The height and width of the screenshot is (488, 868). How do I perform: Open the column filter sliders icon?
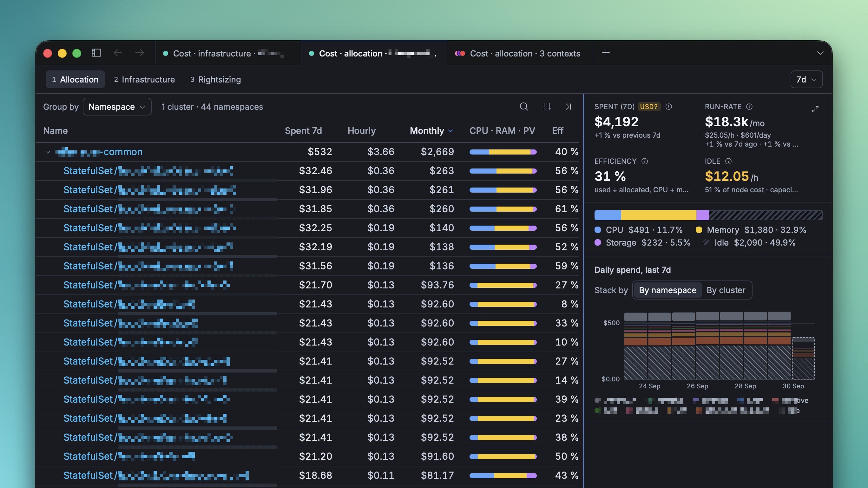click(547, 107)
